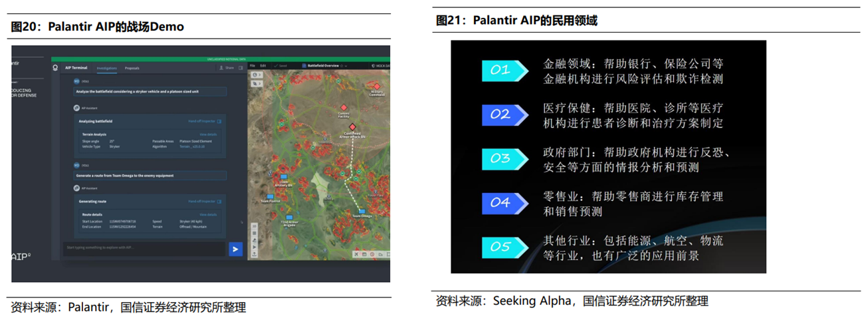
Task: Click View details in Route details
Action: pyautogui.click(x=208, y=215)
